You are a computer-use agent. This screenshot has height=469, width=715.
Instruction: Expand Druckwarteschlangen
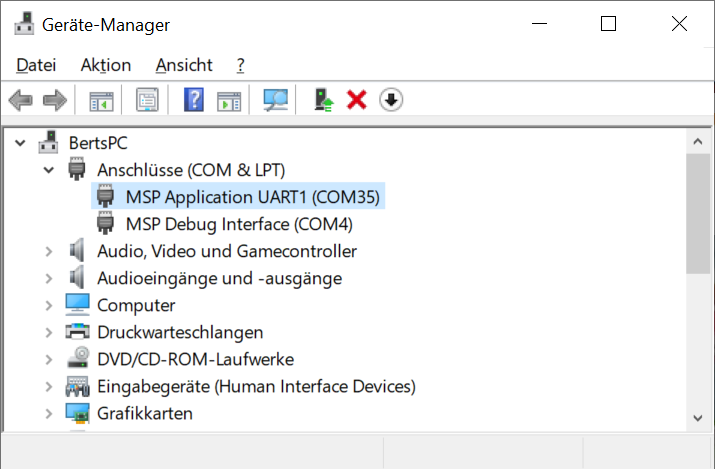click(49, 332)
